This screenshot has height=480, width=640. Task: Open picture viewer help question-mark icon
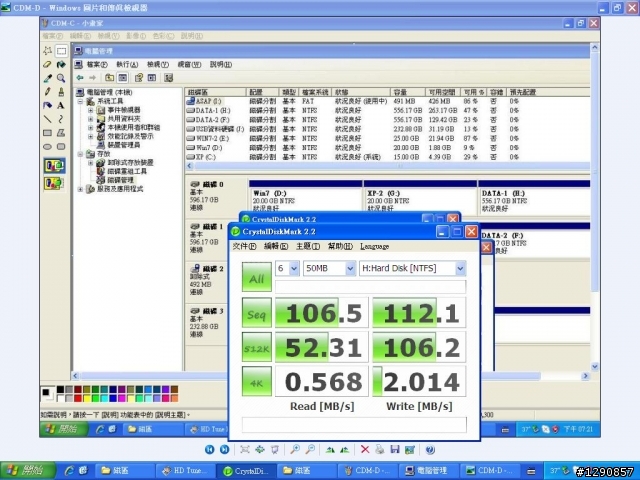click(430, 449)
